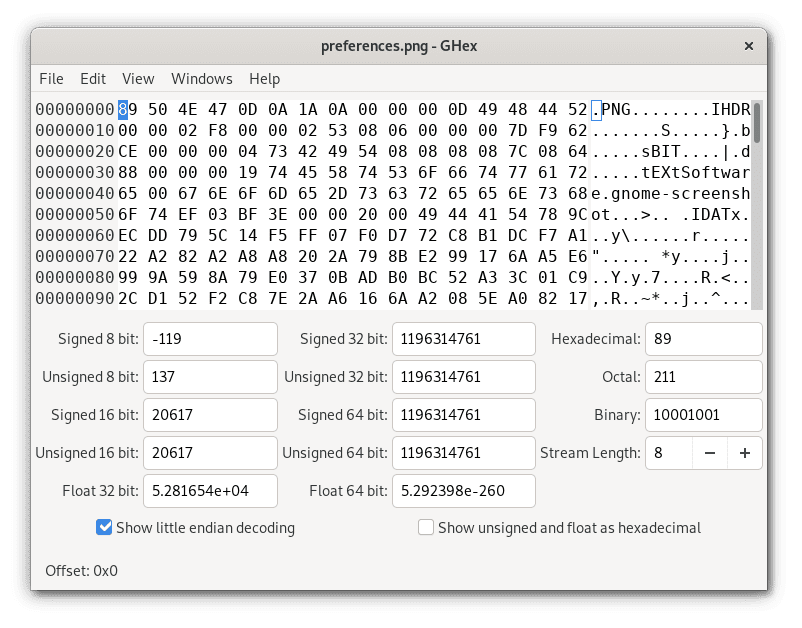Open the Help menu

(x=264, y=79)
